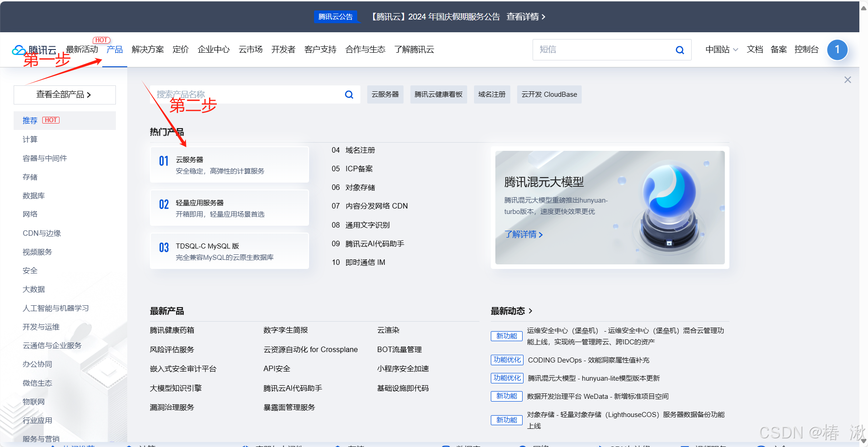Open the 控制台 console
The width and height of the screenshot is (868, 447).
click(x=806, y=50)
